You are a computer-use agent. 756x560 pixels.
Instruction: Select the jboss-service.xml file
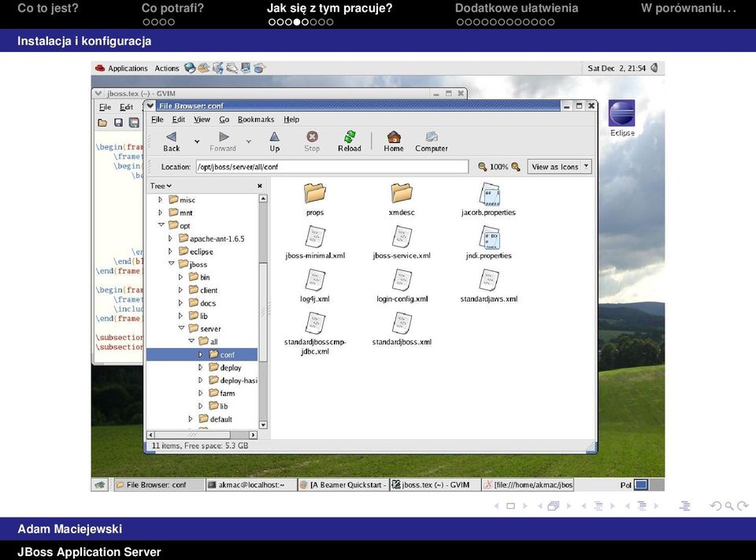pos(402,243)
